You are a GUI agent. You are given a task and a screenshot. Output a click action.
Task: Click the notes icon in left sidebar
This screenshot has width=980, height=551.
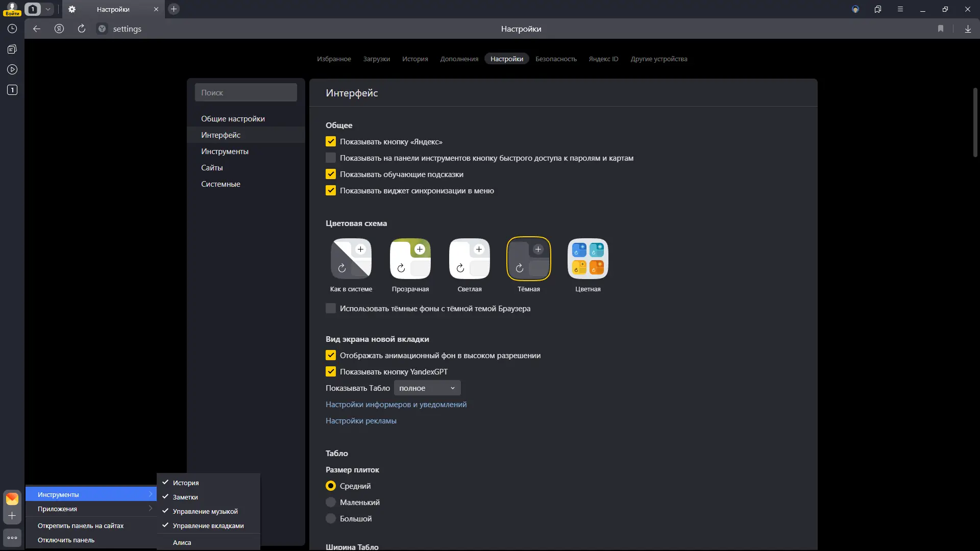[12, 49]
